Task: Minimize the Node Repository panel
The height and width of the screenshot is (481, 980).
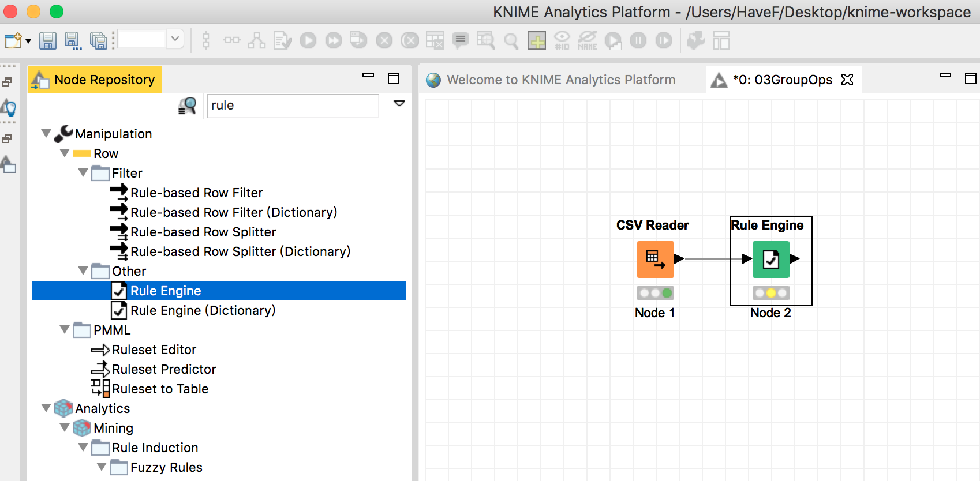Action: [368, 75]
